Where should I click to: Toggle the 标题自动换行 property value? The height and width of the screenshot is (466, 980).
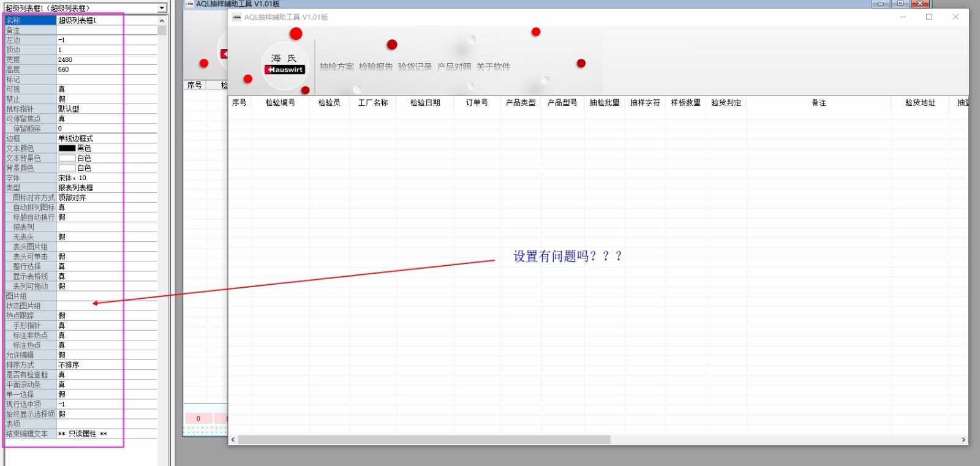pos(107,217)
